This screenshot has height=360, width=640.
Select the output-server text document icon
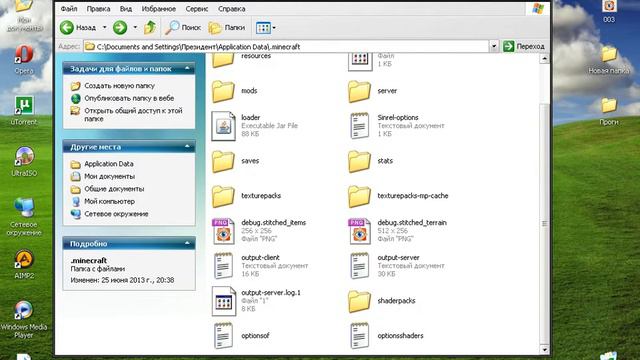(359, 266)
